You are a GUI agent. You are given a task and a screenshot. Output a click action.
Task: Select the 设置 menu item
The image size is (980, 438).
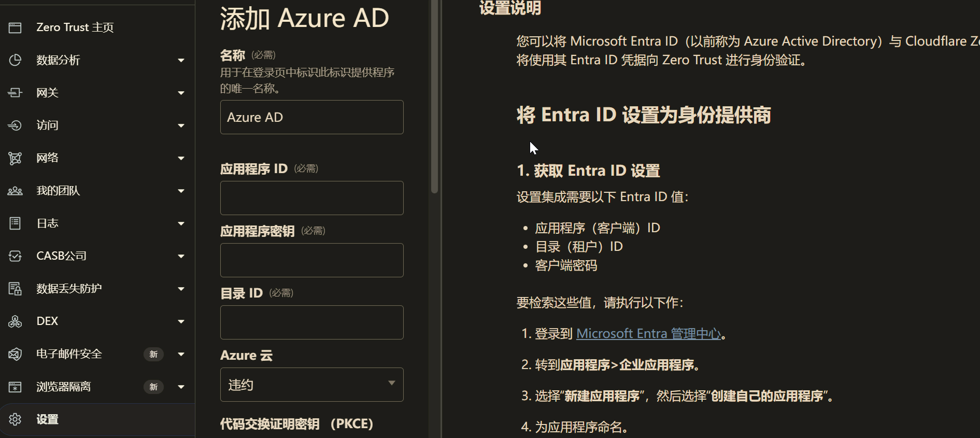[x=97, y=419]
